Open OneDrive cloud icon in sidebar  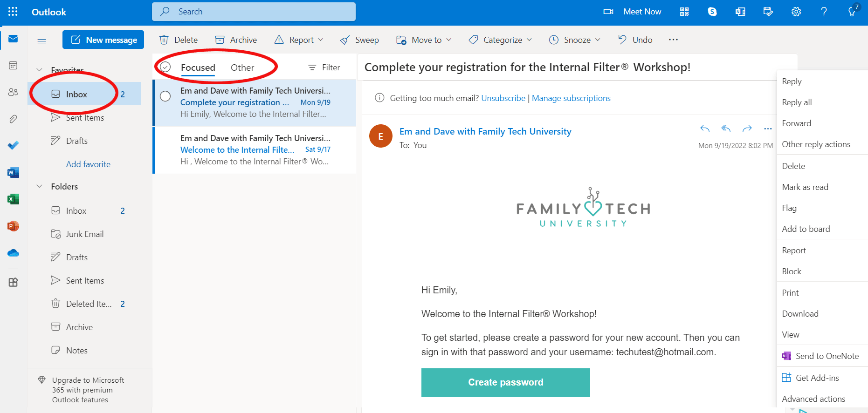pyautogui.click(x=13, y=253)
